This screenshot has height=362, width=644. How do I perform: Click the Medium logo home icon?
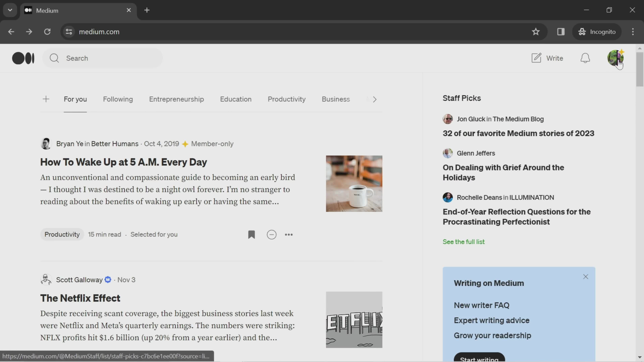pos(23,58)
